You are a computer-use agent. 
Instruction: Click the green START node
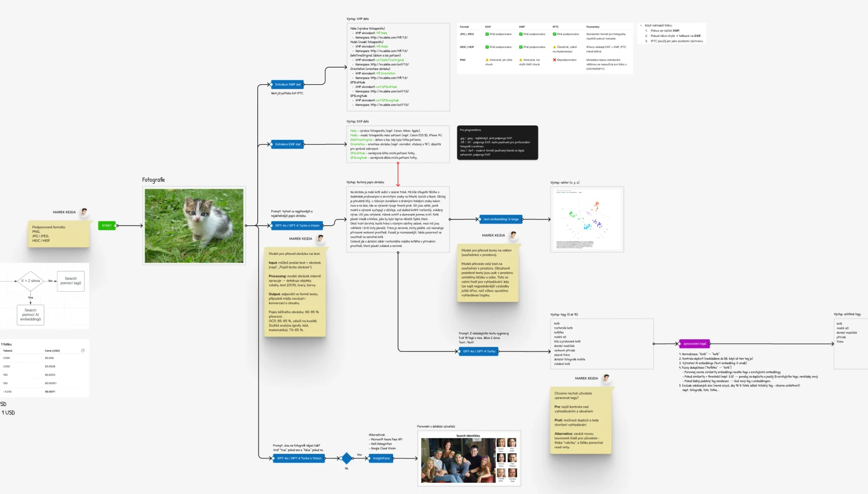107,225
